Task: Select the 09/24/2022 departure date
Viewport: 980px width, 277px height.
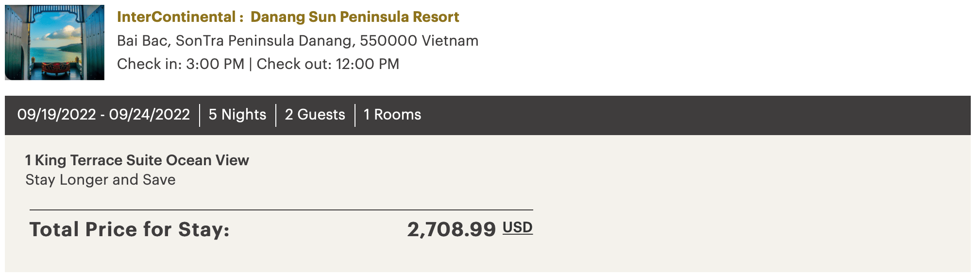Action: (x=150, y=115)
